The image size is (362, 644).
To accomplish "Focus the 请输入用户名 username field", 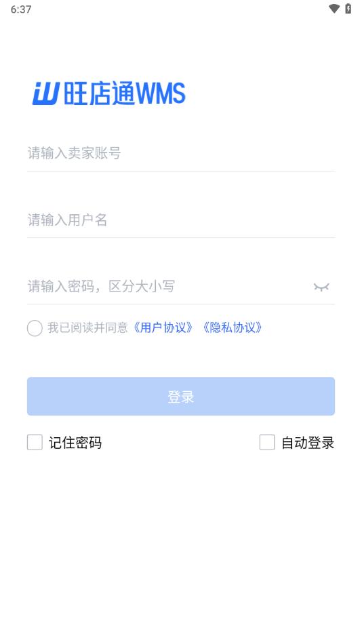I will point(181,220).
